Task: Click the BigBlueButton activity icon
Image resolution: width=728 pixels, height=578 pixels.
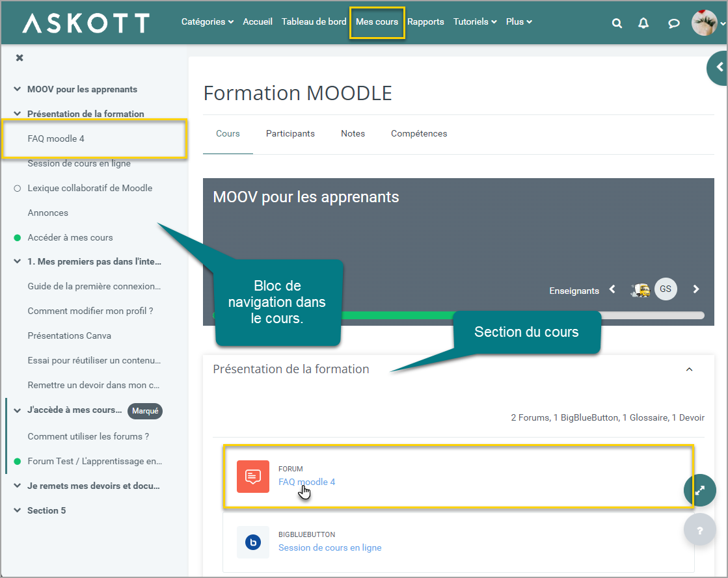Action: [253, 542]
